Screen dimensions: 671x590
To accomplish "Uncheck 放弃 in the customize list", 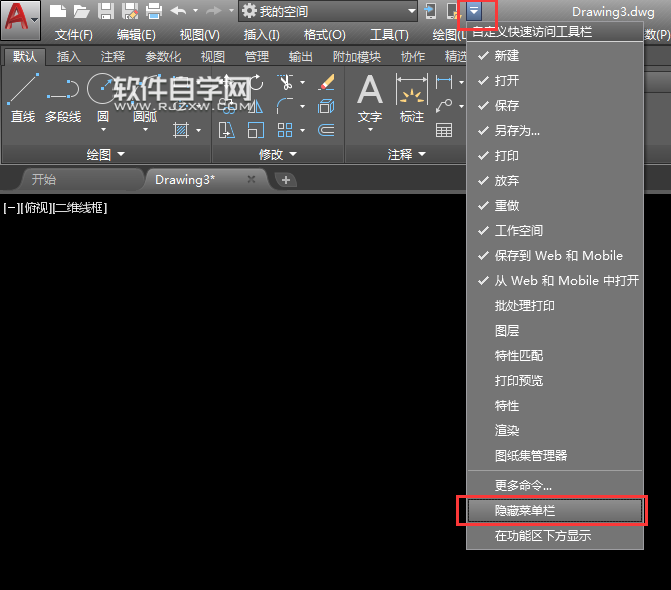I will pyautogui.click(x=555, y=181).
